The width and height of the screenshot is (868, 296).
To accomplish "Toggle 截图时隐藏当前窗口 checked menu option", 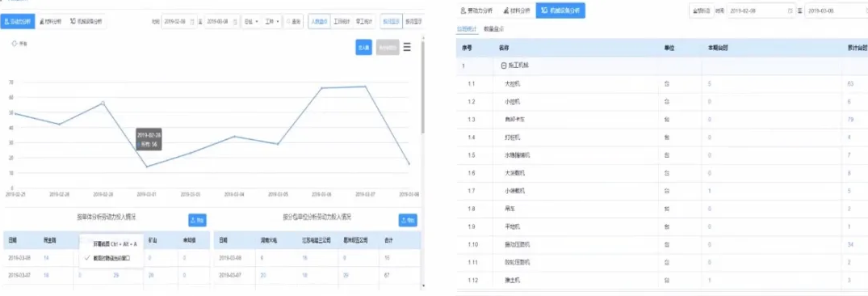I will tap(111, 258).
